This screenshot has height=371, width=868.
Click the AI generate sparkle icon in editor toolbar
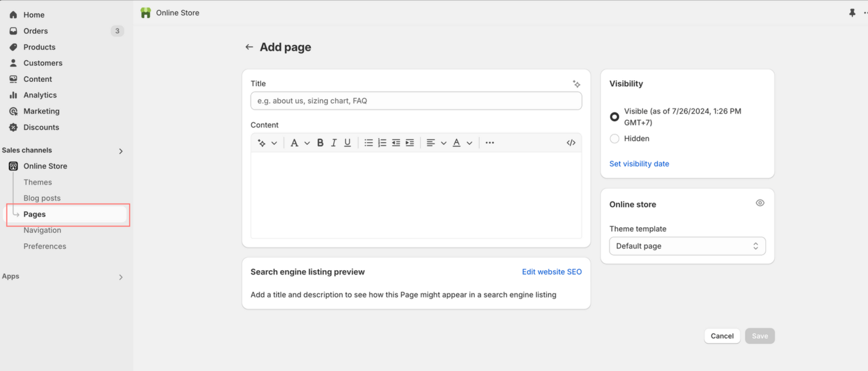[x=261, y=143]
